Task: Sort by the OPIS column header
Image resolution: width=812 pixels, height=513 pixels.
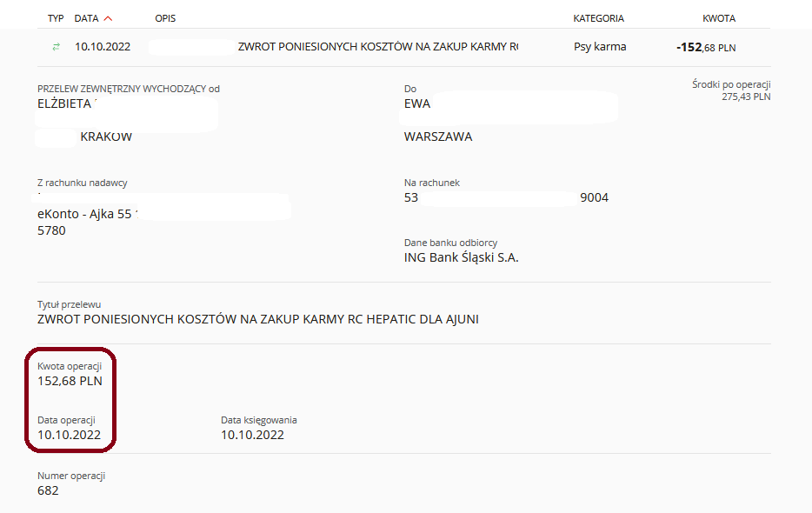Action: click(x=165, y=18)
